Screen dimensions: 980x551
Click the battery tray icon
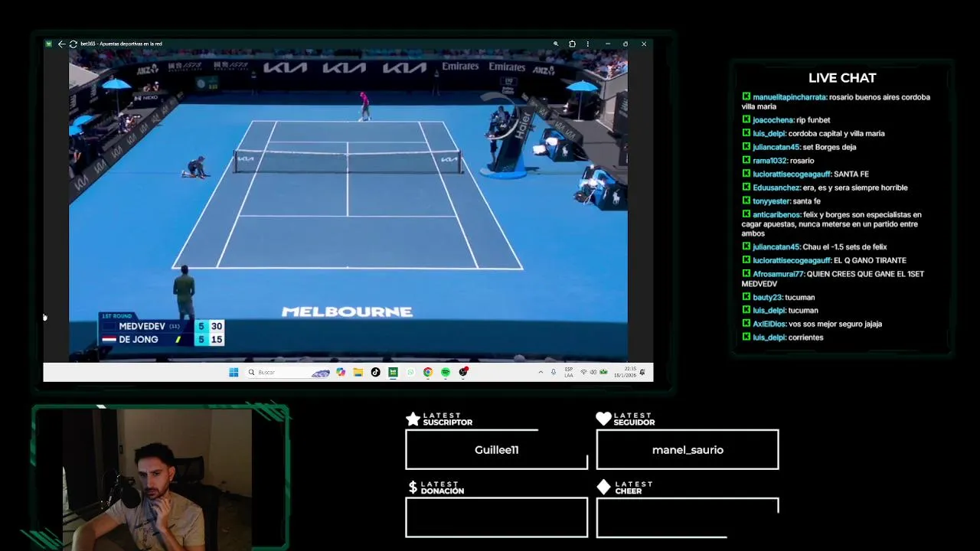(x=603, y=372)
